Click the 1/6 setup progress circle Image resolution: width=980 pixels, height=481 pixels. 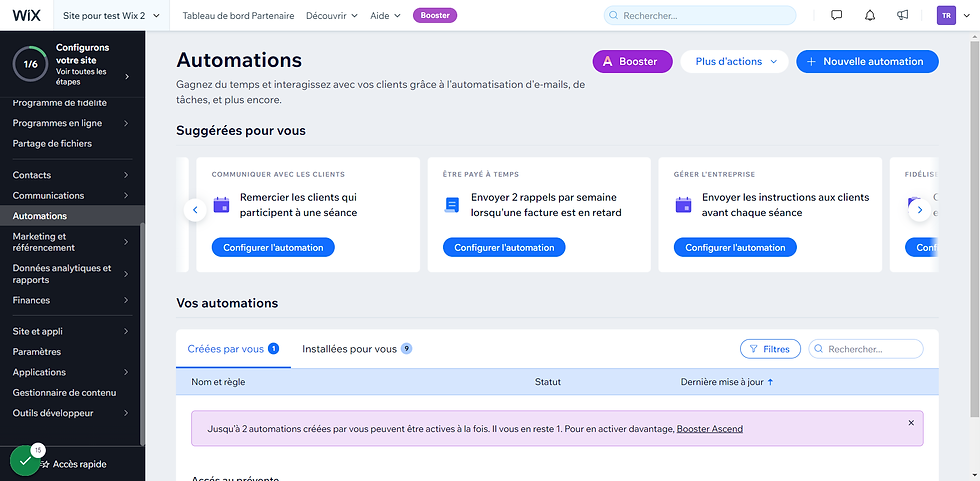click(30, 64)
